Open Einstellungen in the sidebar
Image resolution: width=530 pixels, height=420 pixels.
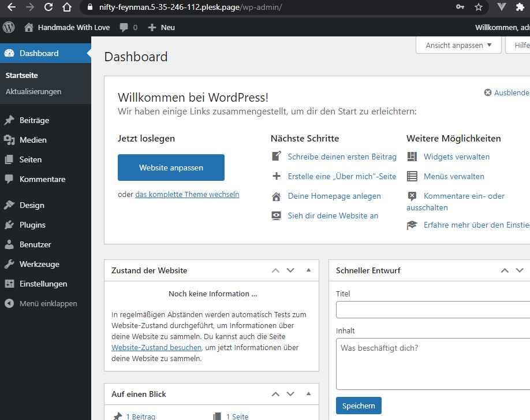(x=43, y=284)
